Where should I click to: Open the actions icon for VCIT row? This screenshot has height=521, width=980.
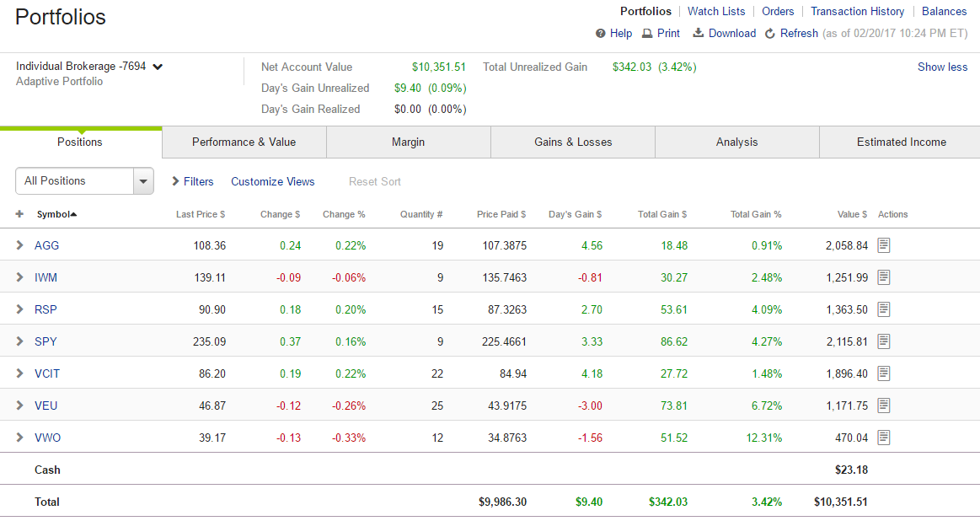(x=883, y=373)
